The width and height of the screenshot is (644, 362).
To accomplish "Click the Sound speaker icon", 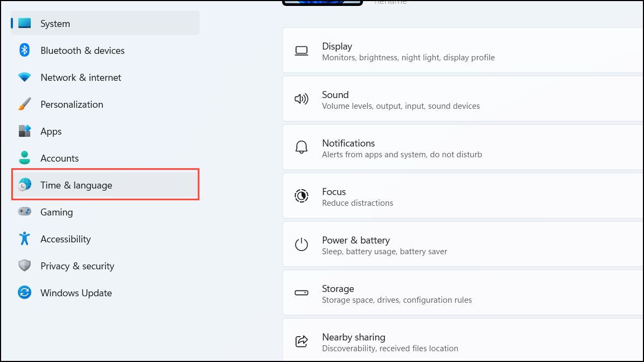I will point(302,99).
